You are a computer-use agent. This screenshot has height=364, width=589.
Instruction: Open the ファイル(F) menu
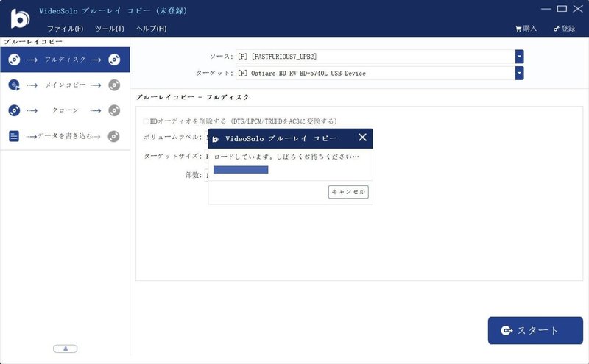[x=65, y=29]
